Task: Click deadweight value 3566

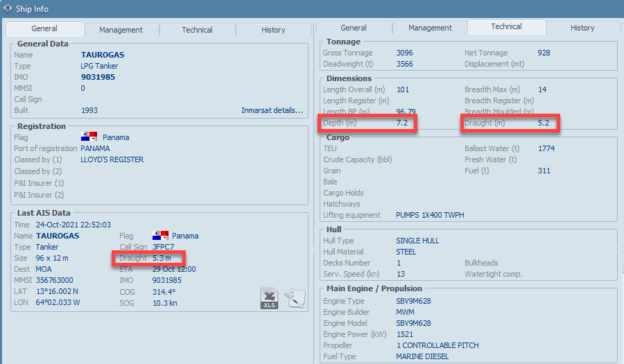Action: coord(405,64)
